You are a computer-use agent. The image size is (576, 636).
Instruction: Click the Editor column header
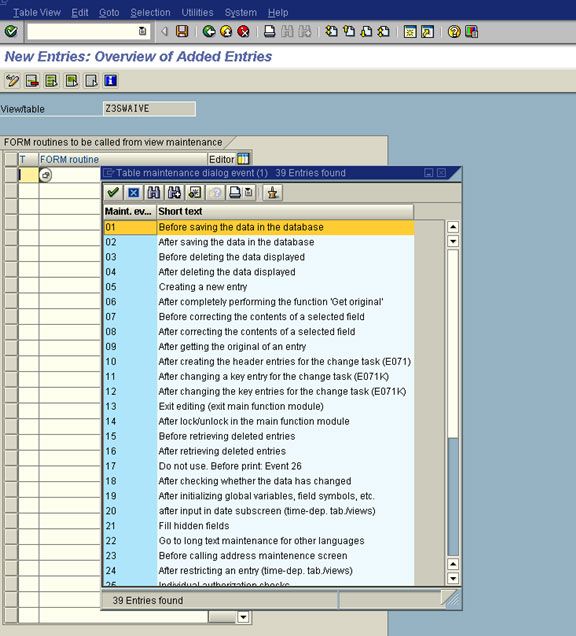[x=222, y=159]
